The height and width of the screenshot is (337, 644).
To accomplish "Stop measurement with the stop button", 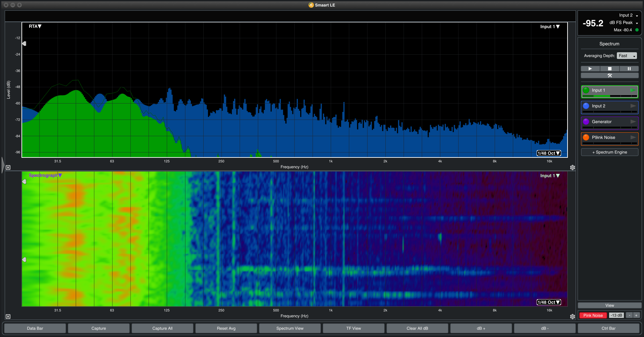I will click(x=610, y=69).
